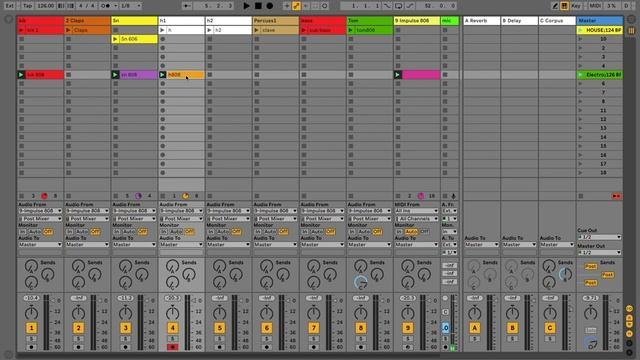Disarm recording on track 4 h1
Image resolution: width=640 pixels, height=360 pixels.
(173, 347)
